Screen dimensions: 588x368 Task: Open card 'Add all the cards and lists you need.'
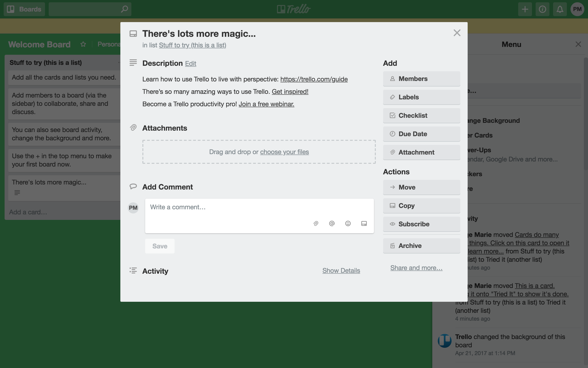click(64, 78)
